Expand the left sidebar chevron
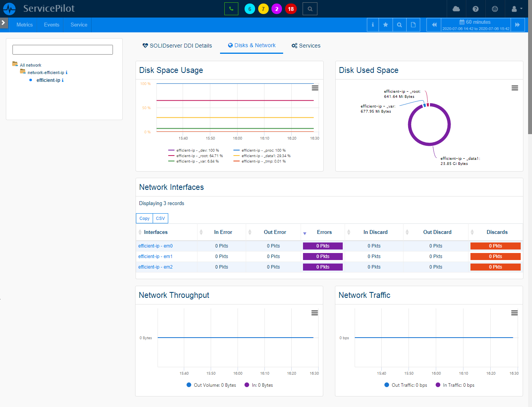This screenshot has height=407, width=532. tap(4, 23)
